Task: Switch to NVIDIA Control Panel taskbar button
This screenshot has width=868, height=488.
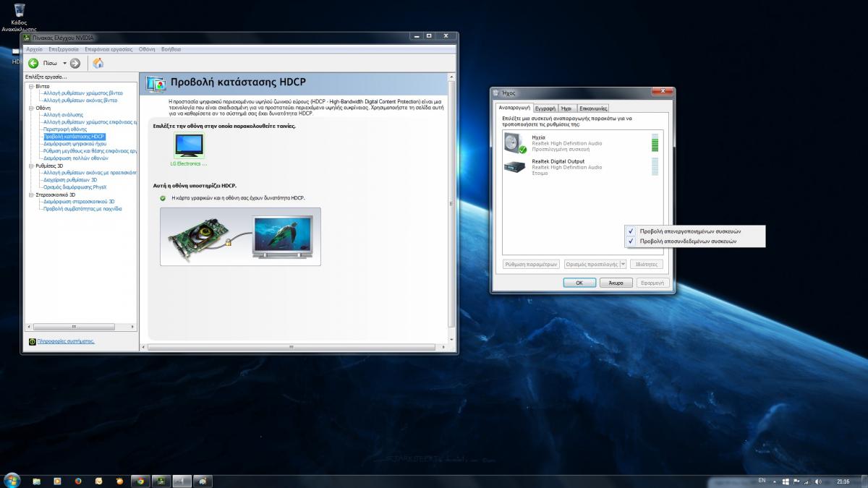Action: click(161, 481)
